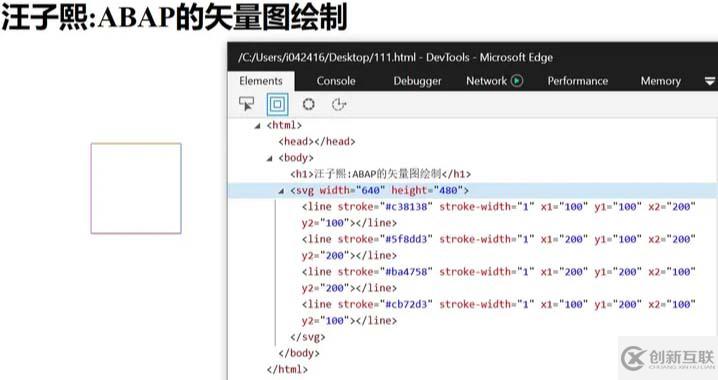Open the Memory tab
Image resolution: width=718 pixels, height=380 pixels.
pyautogui.click(x=660, y=81)
